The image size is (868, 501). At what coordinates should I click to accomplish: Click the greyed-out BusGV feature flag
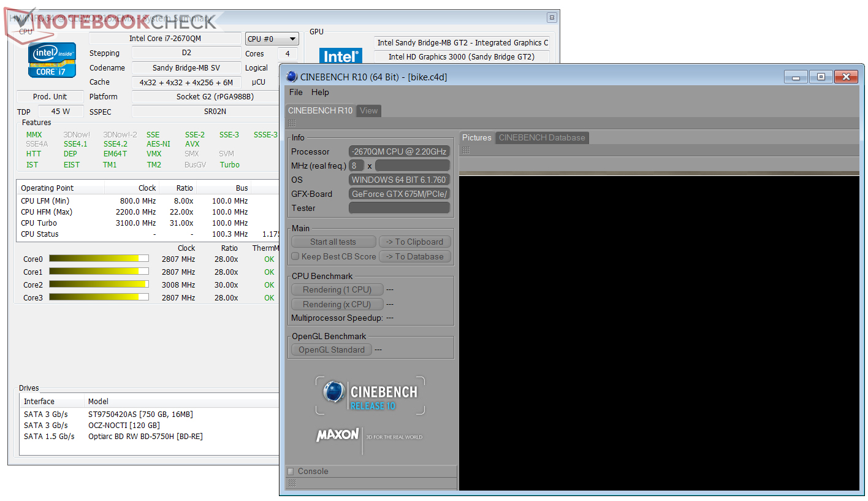196,165
